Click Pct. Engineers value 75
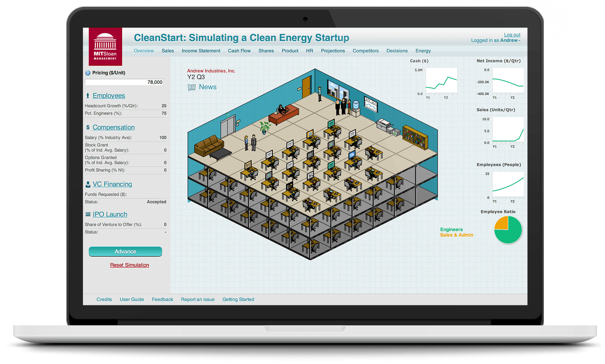Viewport: 605px width, 364px height. [164, 114]
